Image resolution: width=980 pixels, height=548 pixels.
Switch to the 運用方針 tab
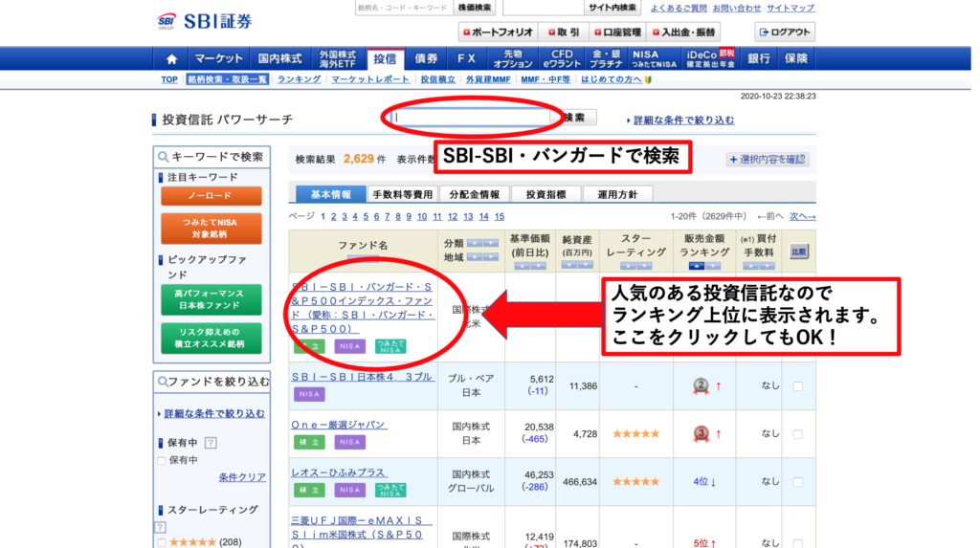click(617, 194)
